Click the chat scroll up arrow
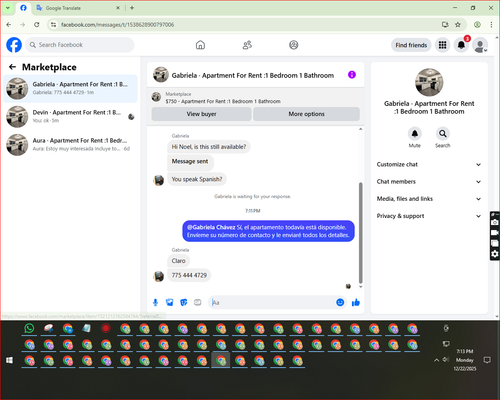 pos(360,129)
